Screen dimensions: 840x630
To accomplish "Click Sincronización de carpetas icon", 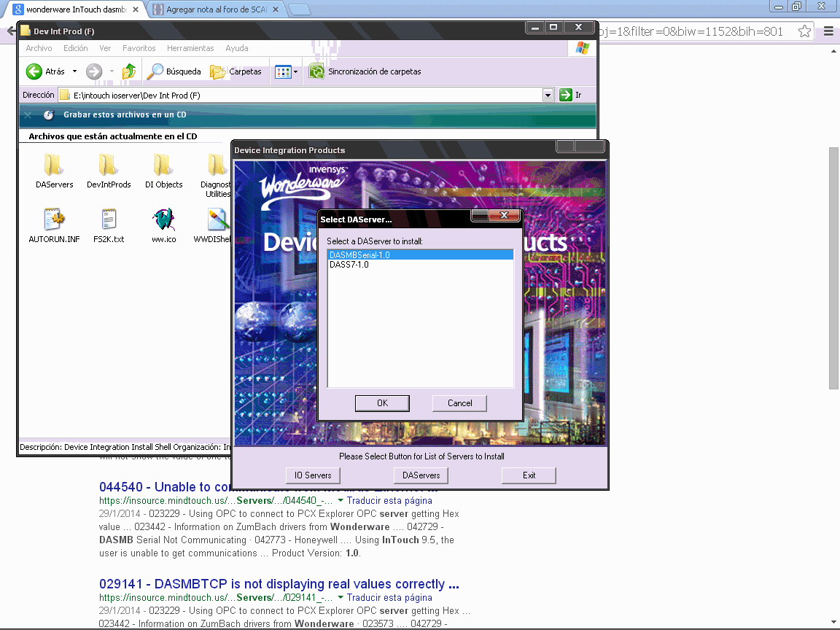I will tap(316, 71).
